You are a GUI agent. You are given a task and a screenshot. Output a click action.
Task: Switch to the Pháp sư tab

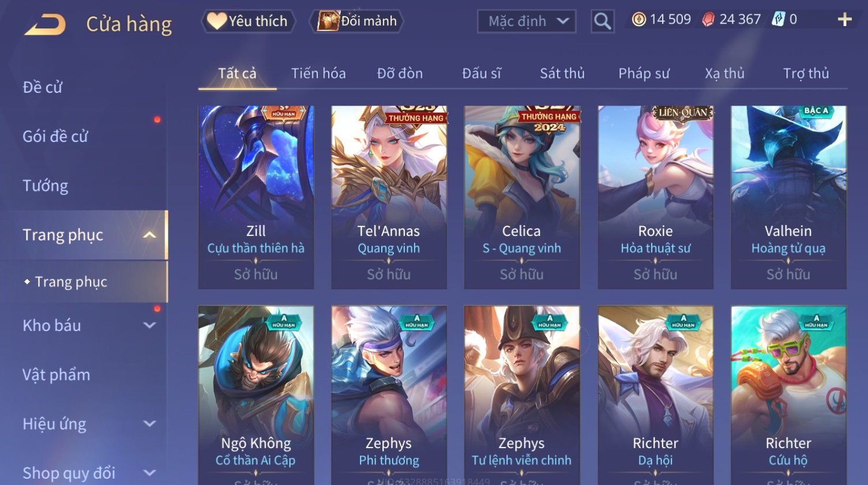pyautogui.click(x=644, y=73)
